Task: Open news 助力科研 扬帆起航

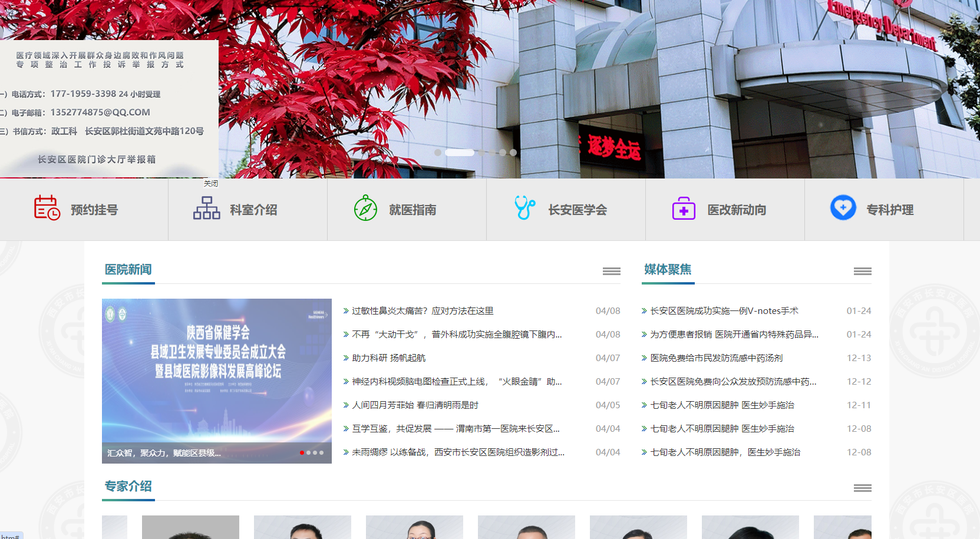Action: click(388, 358)
